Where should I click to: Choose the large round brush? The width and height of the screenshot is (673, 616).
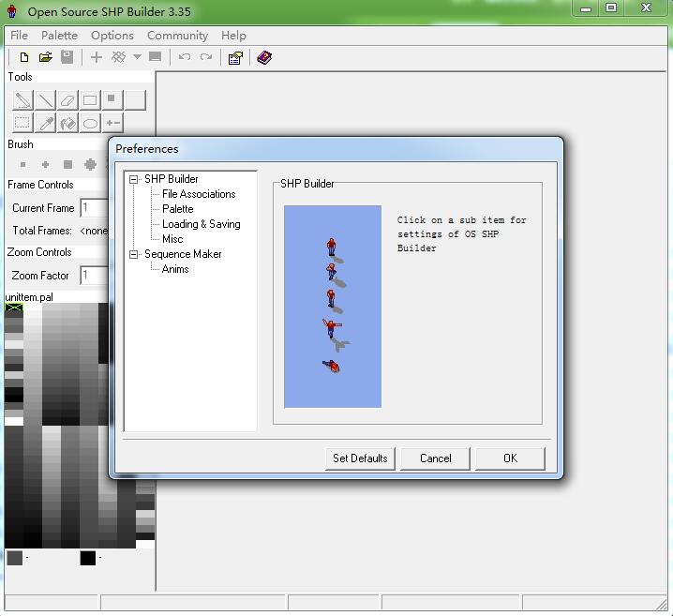point(90,164)
